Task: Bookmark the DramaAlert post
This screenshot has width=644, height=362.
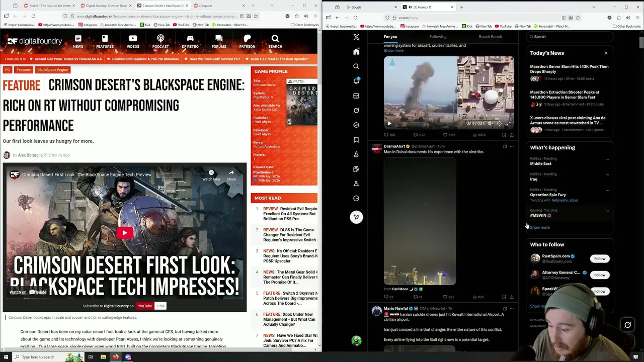Action: click(504, 297)
